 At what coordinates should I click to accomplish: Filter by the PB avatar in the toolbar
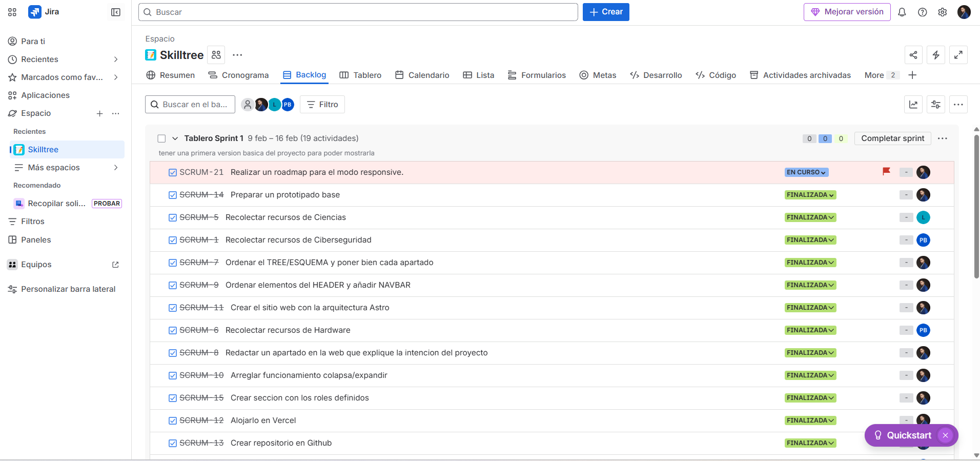point(288,105)
